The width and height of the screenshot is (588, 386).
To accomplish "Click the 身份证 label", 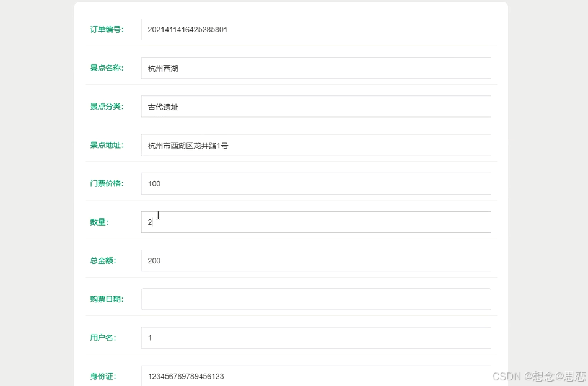I will 103,376.
